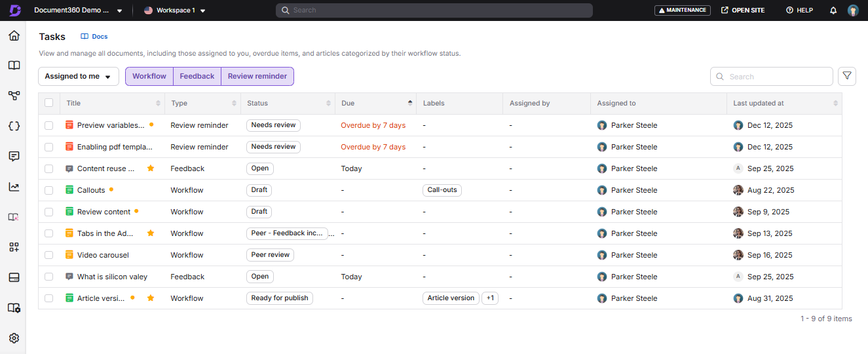Sort by the Due column
Image resolution: width=868 pixels, height=354 pixels.
pos(410,103)
